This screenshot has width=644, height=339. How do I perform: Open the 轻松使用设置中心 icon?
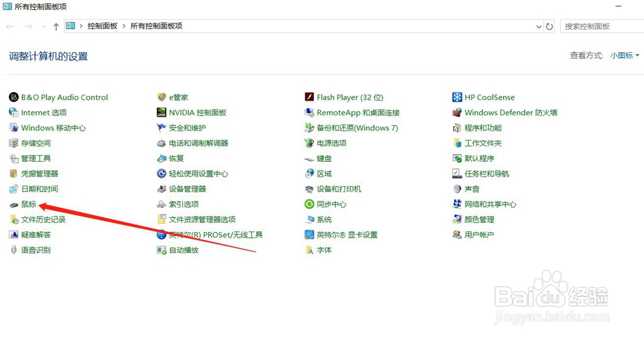pos(162,173)
